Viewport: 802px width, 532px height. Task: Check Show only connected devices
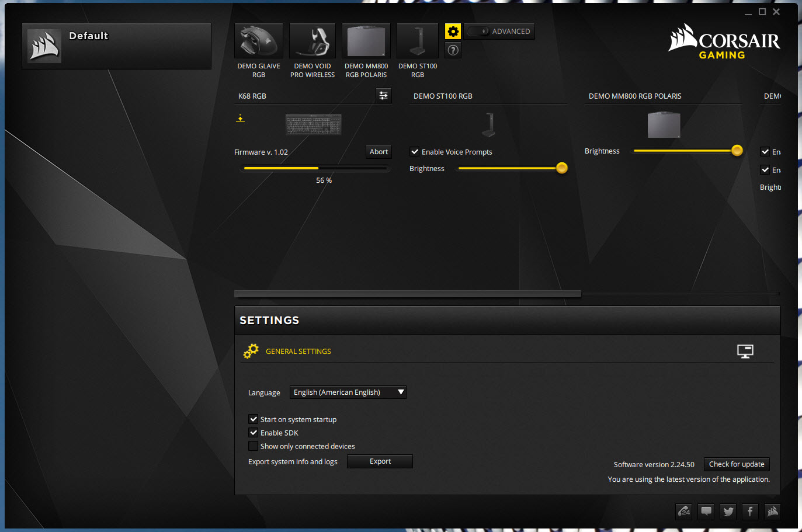pos(254,446)
